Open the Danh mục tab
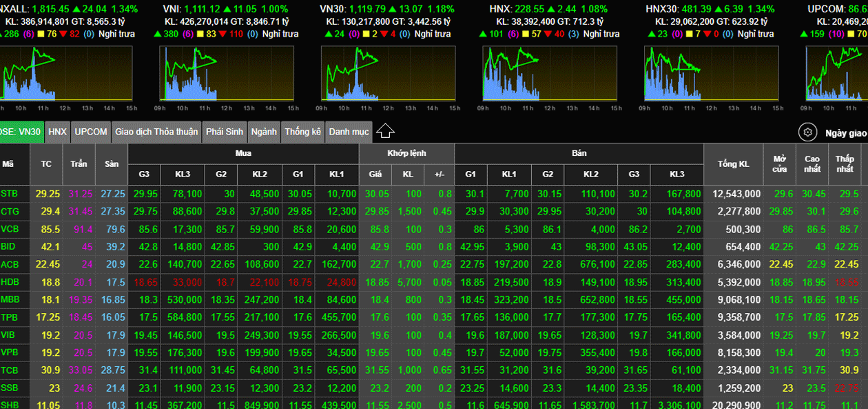Screen dimensions: 868x409 [x=349, y=132]
